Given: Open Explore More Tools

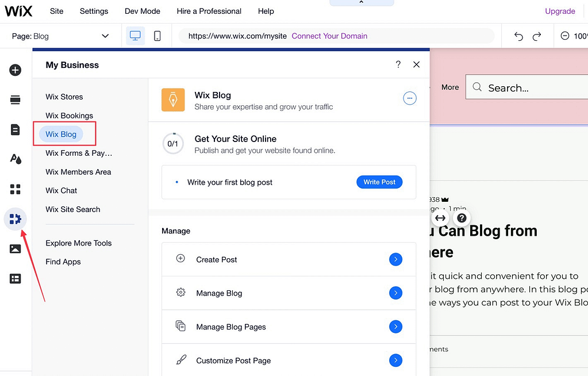Looking at the screenshot, I should (x=79, y=243).
